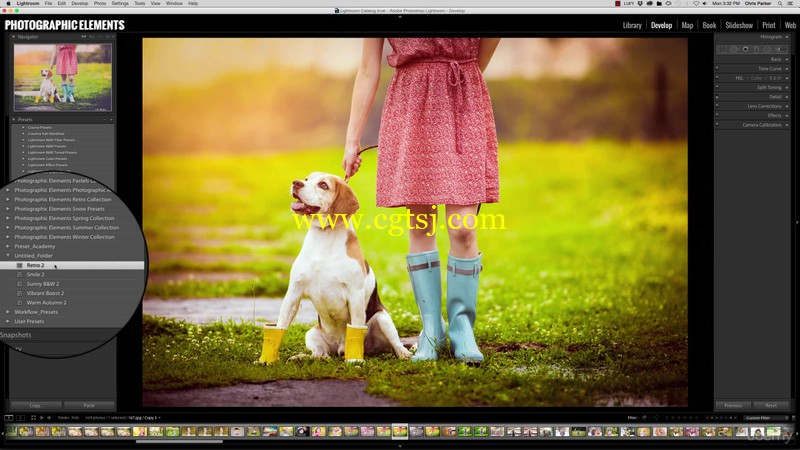This screenshot has height=450, width=800.
Task: Click the filmstrip grid view icon
Action: (x=33, y=418)
